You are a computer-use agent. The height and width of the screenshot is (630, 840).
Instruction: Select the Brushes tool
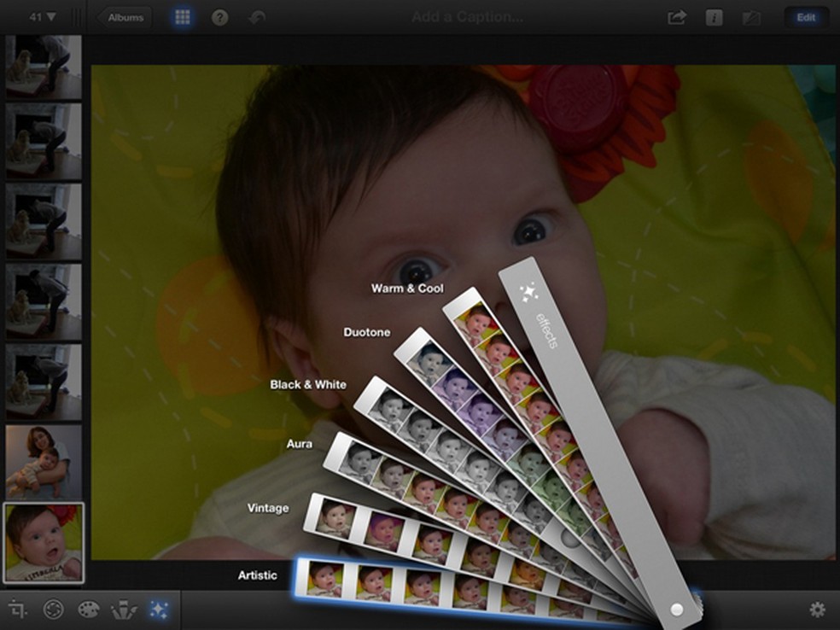pos(124,610)
